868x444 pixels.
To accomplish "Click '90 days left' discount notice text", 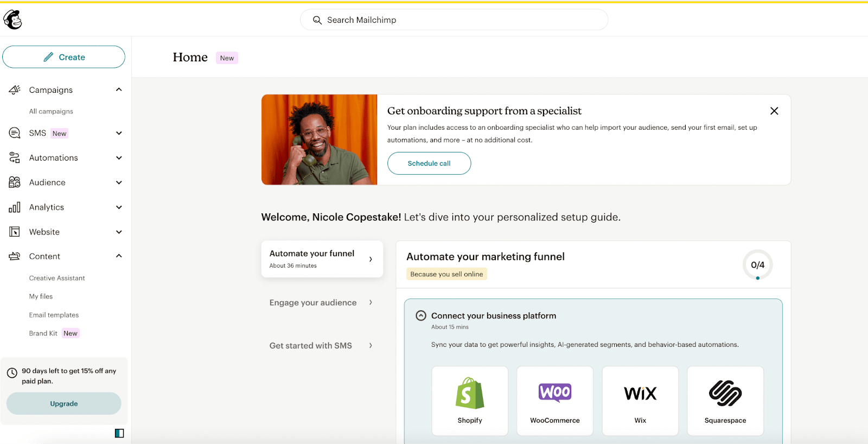I will tap(69, 376).
